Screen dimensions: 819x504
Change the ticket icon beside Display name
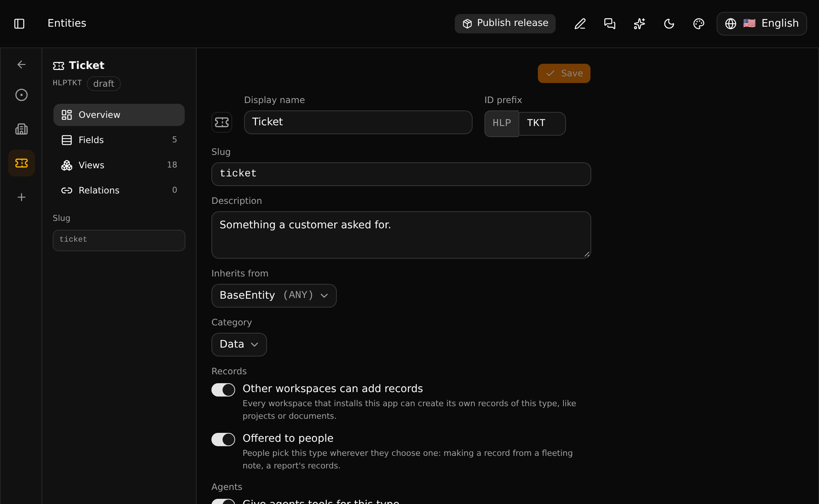(x=222, y=122)
